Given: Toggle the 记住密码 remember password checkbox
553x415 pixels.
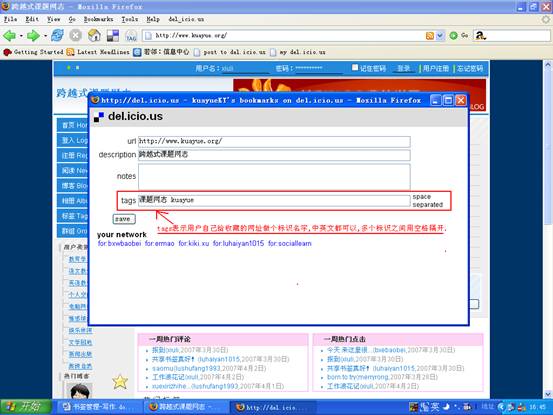Looking at the screenshot, I should pyautogui.click(x=355, y=67).
